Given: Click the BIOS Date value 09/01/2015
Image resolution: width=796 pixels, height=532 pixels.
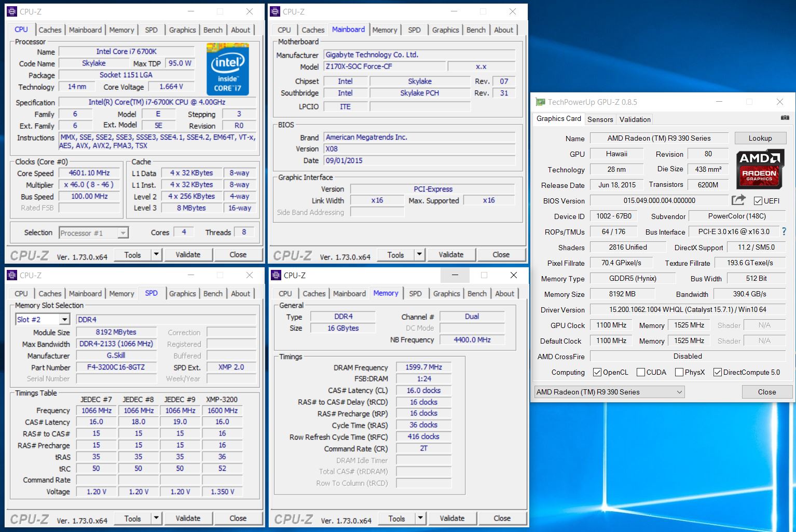Looking at the screenshot, I should pyautogui.click(x=419, y=160).
